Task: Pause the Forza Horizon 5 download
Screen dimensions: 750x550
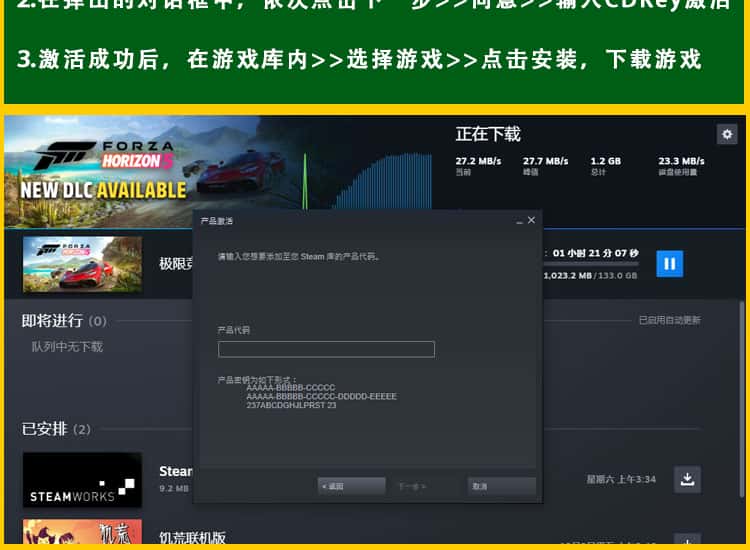Action: point(670,264)
